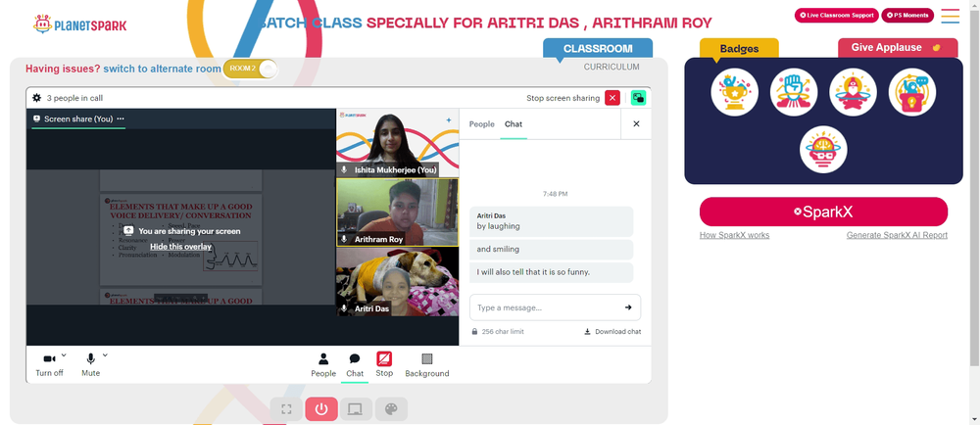Click the PlanetSpark logo

point(80,24)
